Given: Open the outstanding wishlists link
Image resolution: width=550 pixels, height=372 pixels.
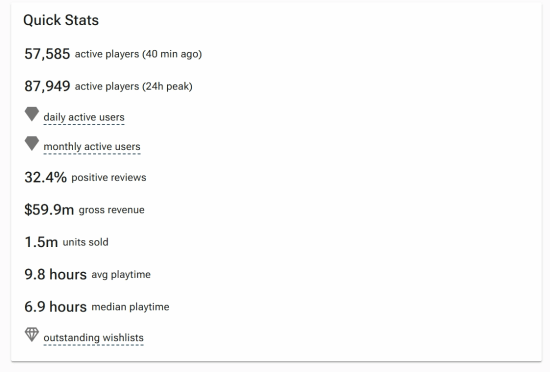Looking at the screenshot, I should point(93,338).
